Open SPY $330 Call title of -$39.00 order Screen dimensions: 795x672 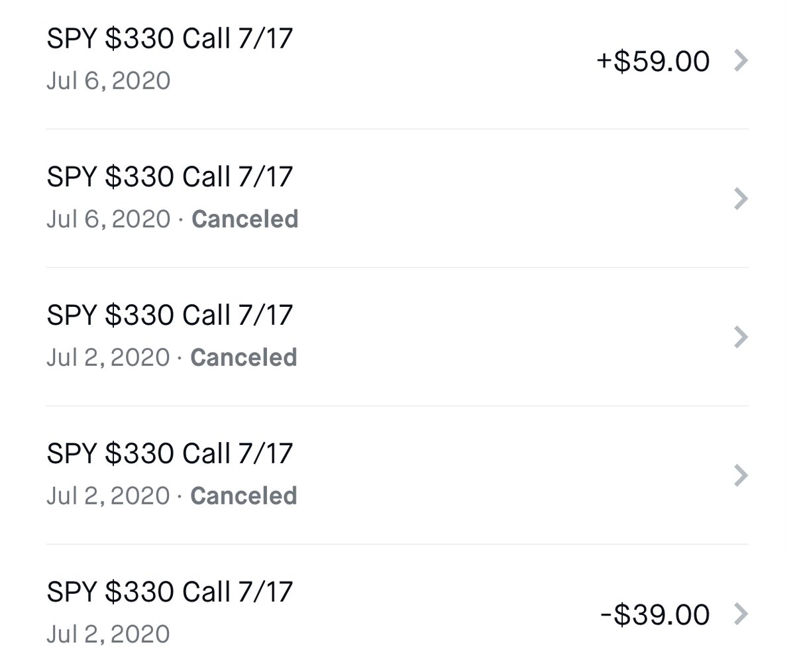pos(170,591)
